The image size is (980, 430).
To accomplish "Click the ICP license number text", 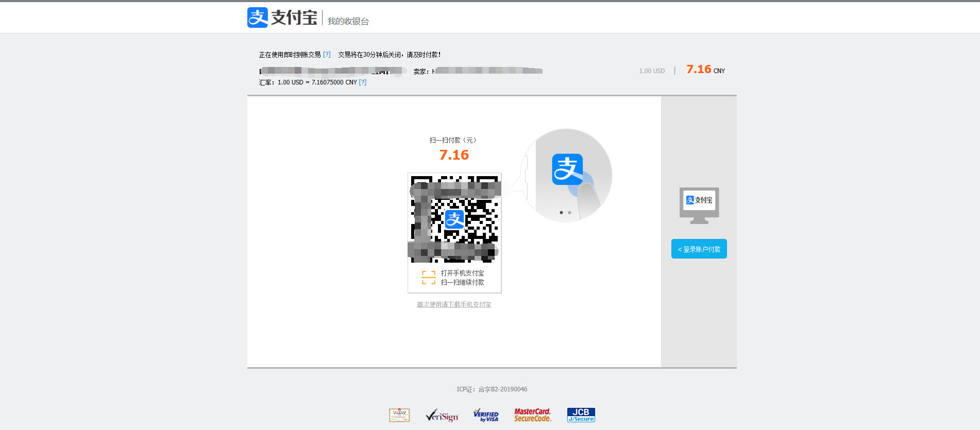I will point(492,389).
